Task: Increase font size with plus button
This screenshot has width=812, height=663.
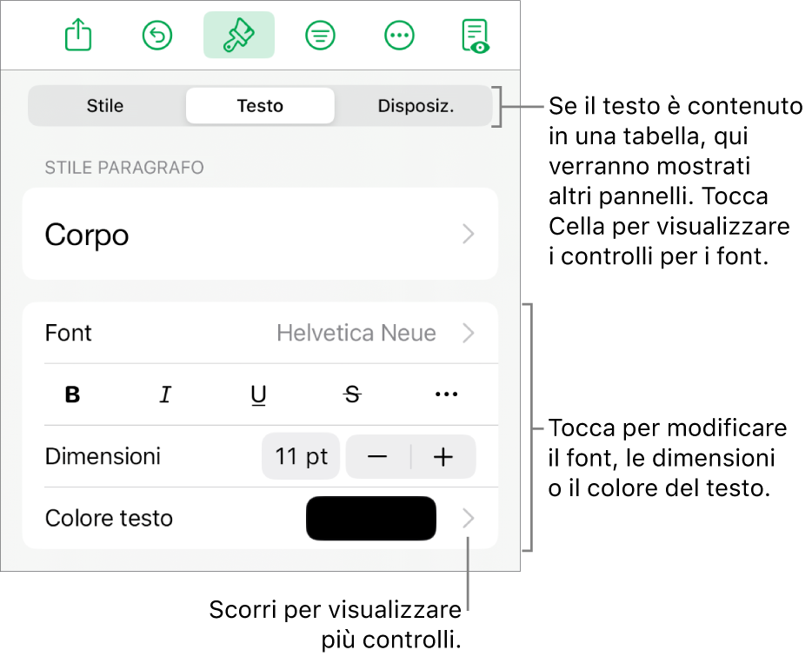Action: click(x=443, y=456)
